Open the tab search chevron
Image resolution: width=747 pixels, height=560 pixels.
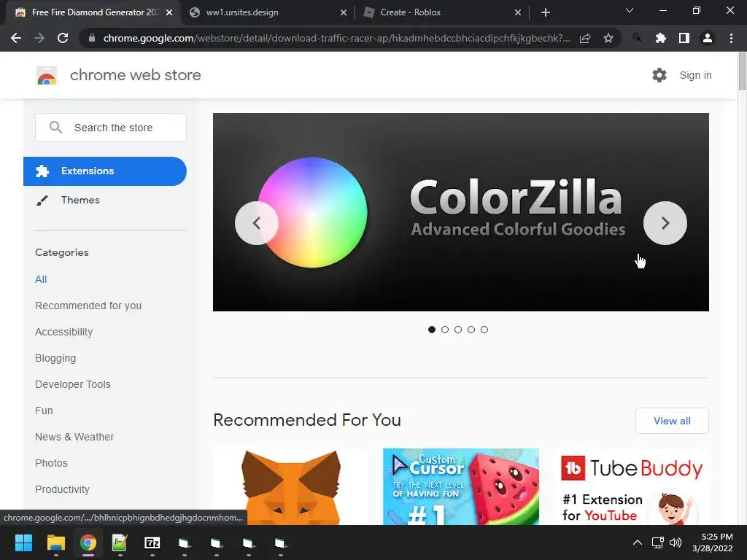[630, 10]
